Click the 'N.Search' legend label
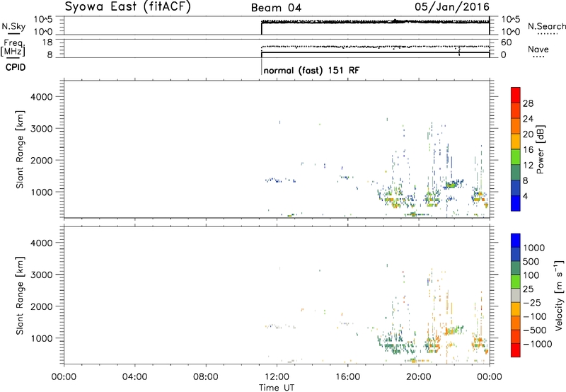This screenshot has height=392, width=566. point(547,26)
